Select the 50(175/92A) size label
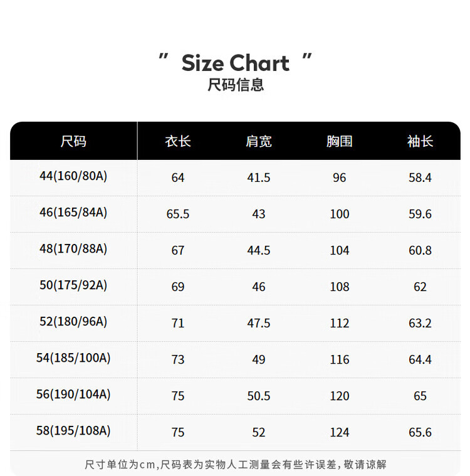The width and height of the screenshot is (470, 476). tap(73, 285)
